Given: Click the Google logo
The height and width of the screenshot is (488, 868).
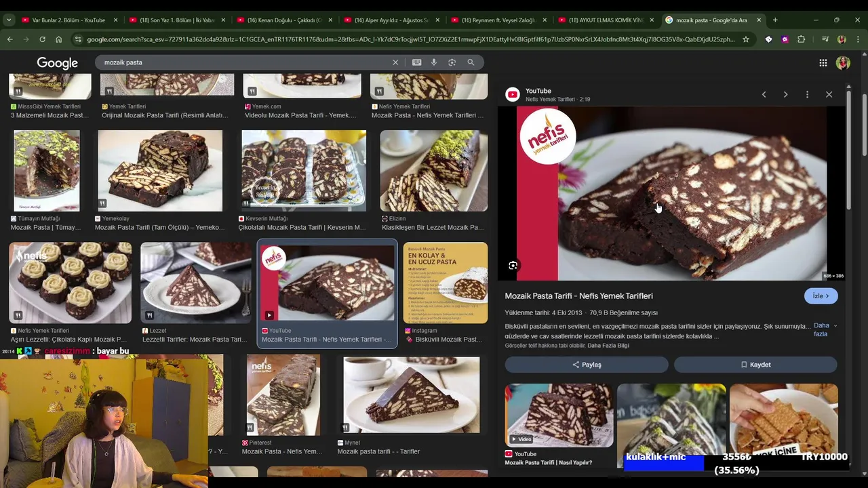Looking at the screenshot, I should (57, 63).
